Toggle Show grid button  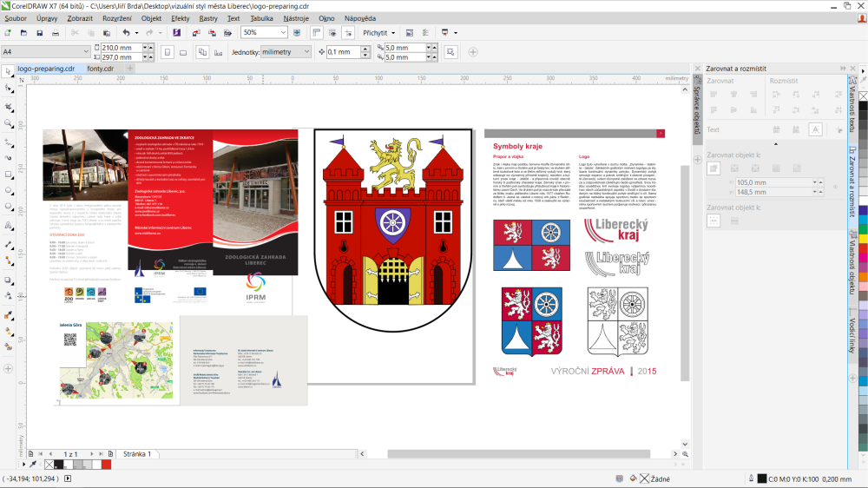click(332, 33)
